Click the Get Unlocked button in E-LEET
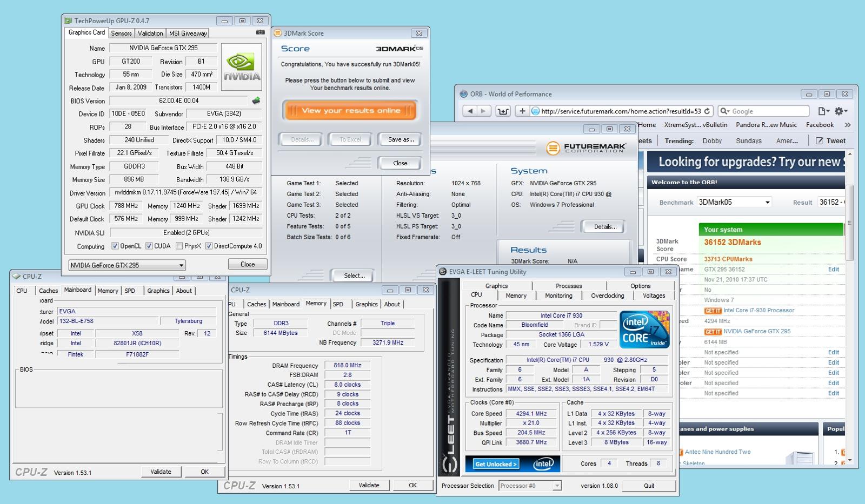The height and width of the screenshot is (504, 865). click(496, 464)
